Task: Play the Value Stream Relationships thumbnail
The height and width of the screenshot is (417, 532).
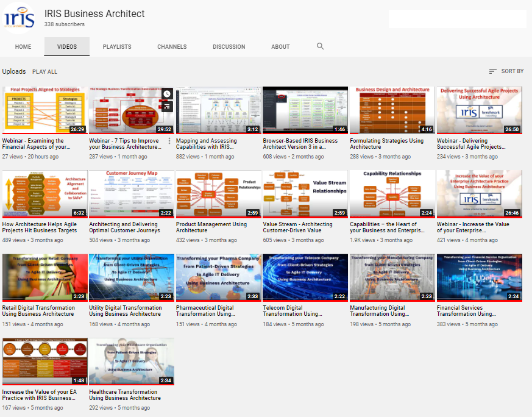Action: 305,194
